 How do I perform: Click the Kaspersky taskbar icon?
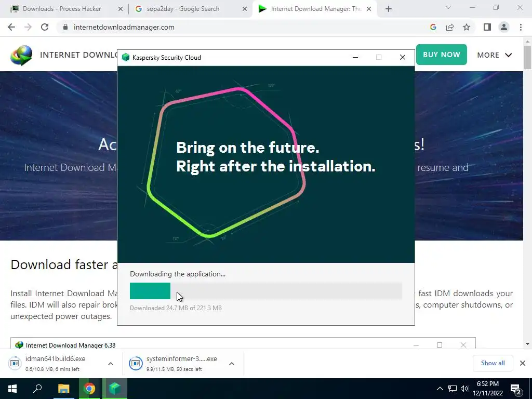point(115,389)
